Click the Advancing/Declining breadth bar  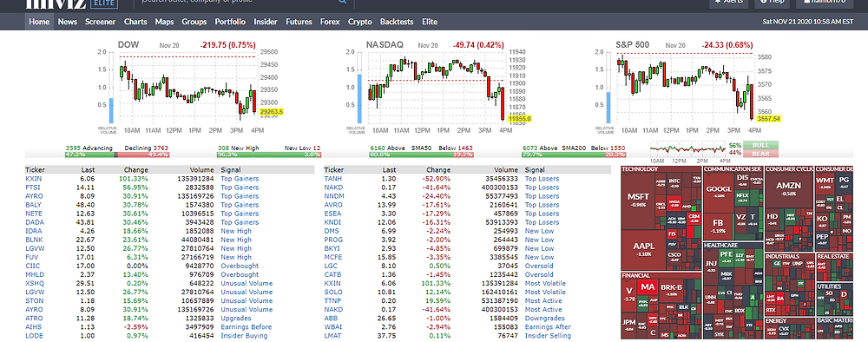pyautogui.click(x=117, y=151)
